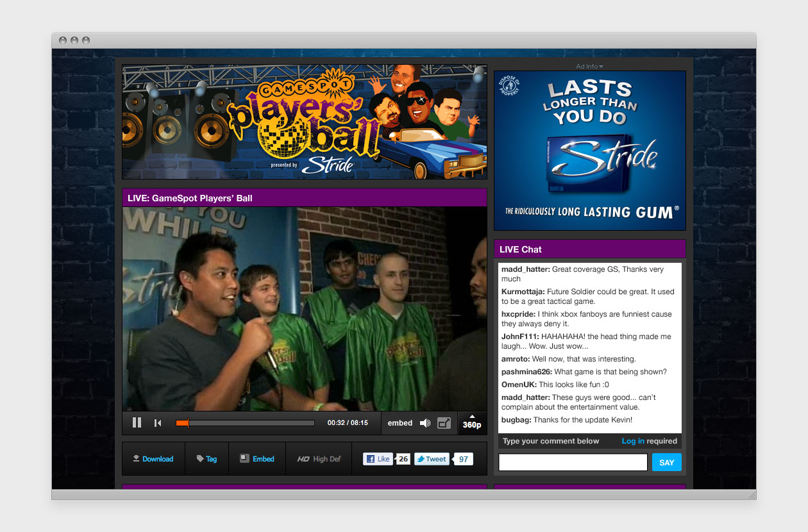Click the embed text in player controls
Viewport: 808px width, 532px height.
click(400, 423)
